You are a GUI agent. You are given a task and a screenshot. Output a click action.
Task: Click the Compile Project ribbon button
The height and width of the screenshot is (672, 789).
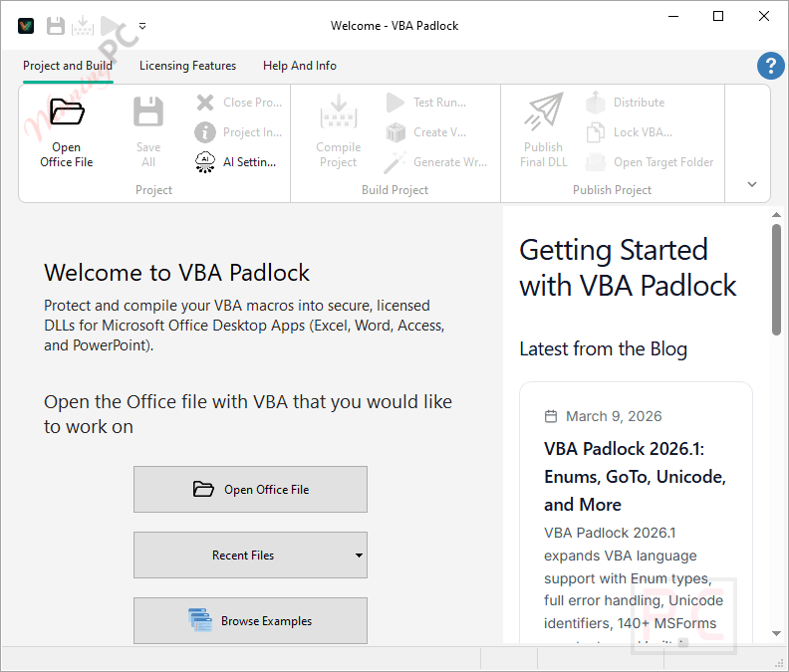click(338, 132)
